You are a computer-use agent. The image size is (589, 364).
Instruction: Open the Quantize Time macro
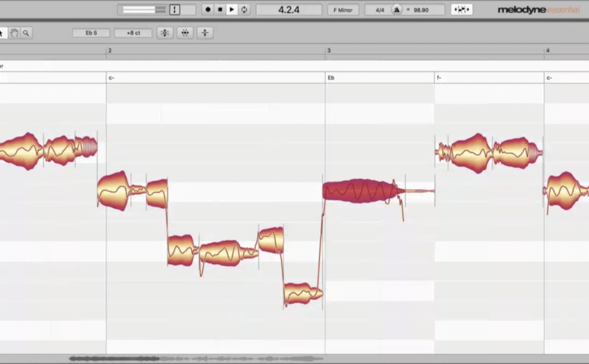click(185, 33)
